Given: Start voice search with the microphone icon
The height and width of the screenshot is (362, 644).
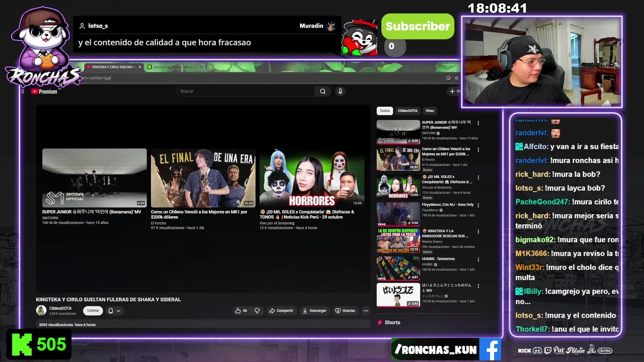Looking at the screenshot, I should pos(340,91).
